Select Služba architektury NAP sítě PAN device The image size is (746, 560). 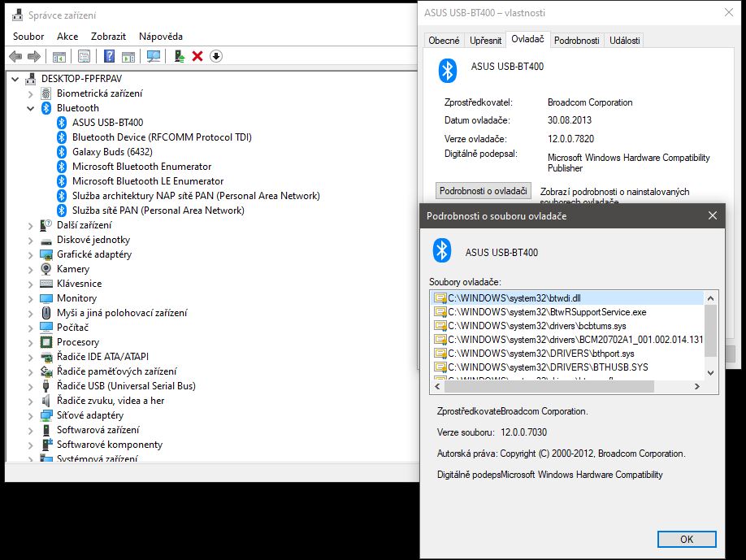click(196, 196)
